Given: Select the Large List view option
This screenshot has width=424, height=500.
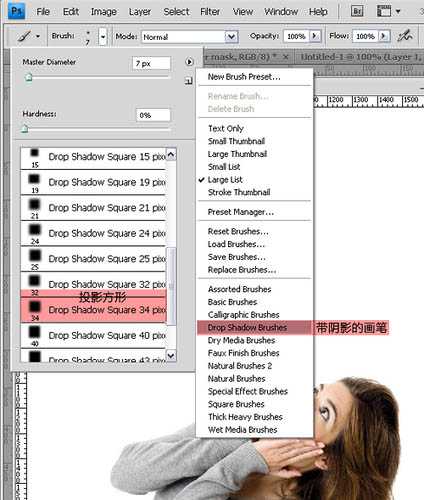Looking at the screenshot, I should tap(225, 180).
